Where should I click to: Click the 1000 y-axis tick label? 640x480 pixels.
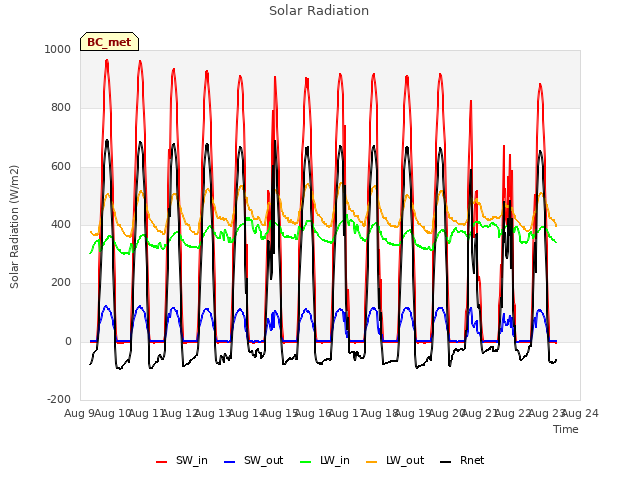pyautogui.click(x=58, y=49)
